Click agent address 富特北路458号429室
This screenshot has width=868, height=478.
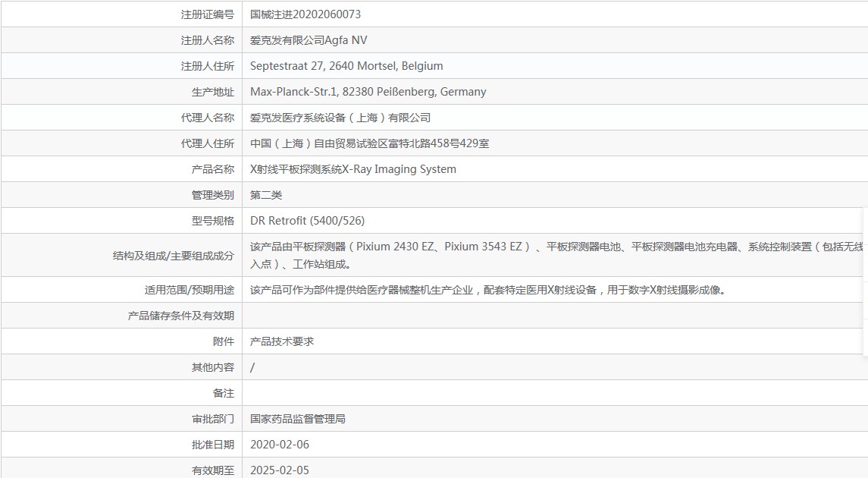(369, 143)
